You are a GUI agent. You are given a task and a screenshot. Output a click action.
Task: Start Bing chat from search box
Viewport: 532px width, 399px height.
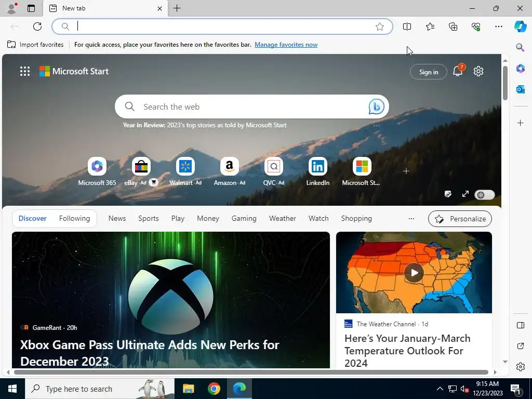click(376, 107)
